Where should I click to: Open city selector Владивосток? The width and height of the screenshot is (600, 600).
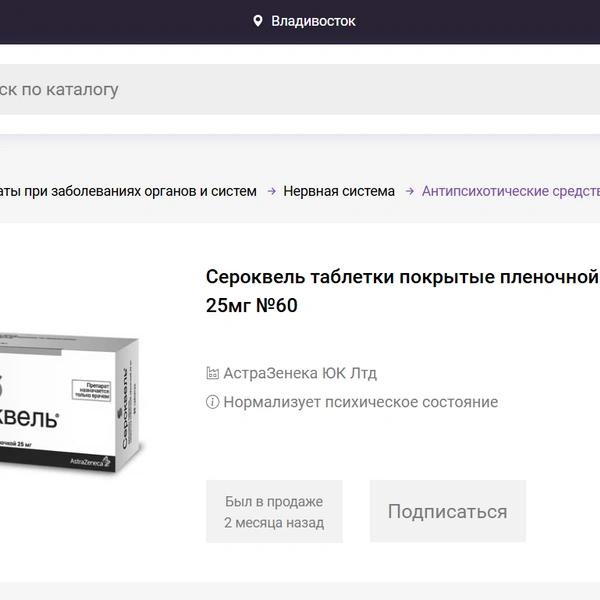313,21
